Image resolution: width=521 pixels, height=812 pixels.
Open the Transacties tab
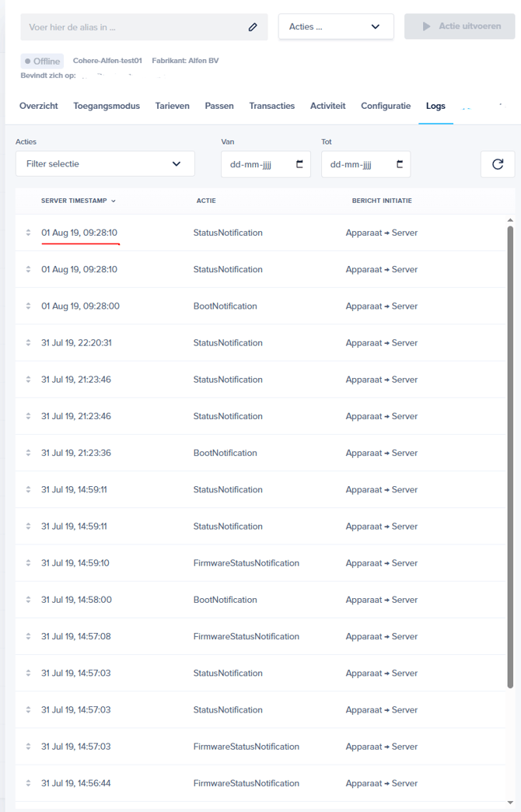(x=271, y=106)
